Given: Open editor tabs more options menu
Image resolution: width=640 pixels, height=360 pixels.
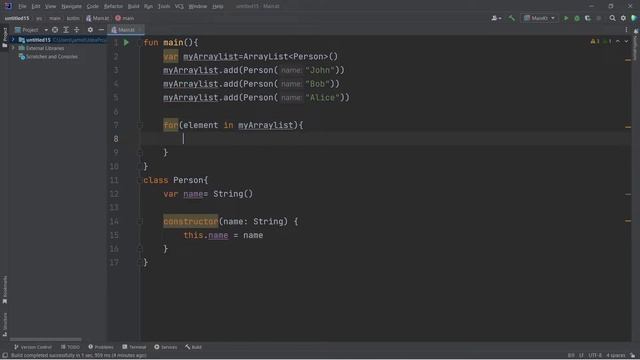Looking at the screenshot, I should pyautogui.click(x=626, y=30).
